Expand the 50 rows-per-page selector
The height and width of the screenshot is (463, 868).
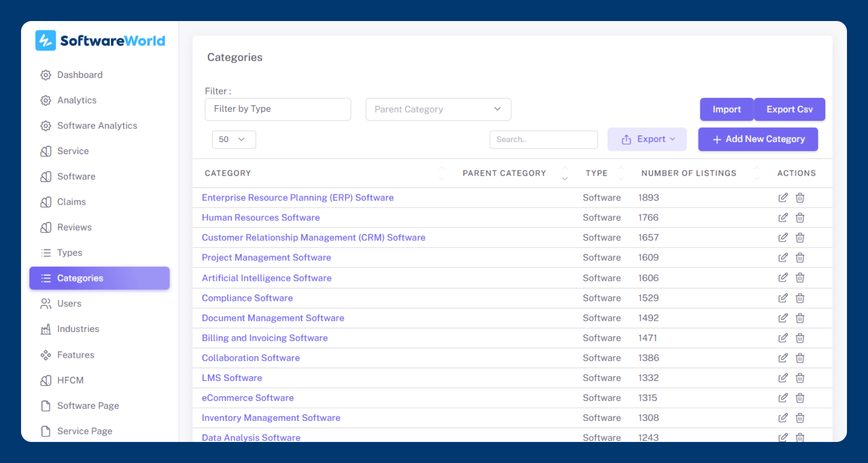coord(234,139)
